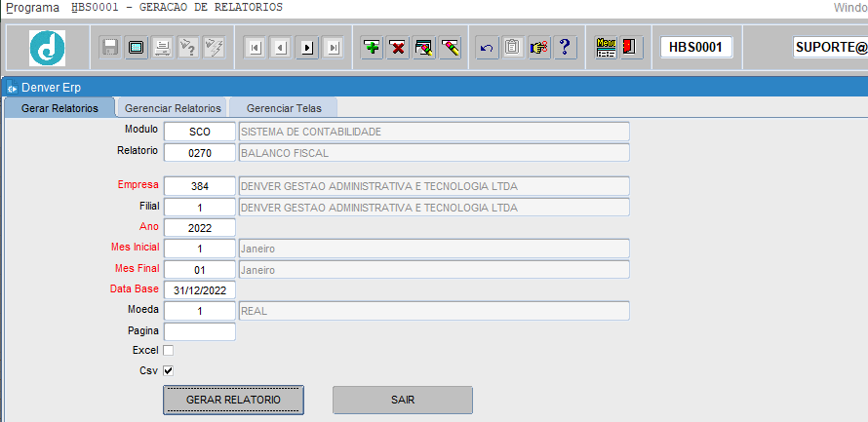Open the Menu icon in toolbar
The width and height of the screenshot is (868, 422).
click(606, 48)
